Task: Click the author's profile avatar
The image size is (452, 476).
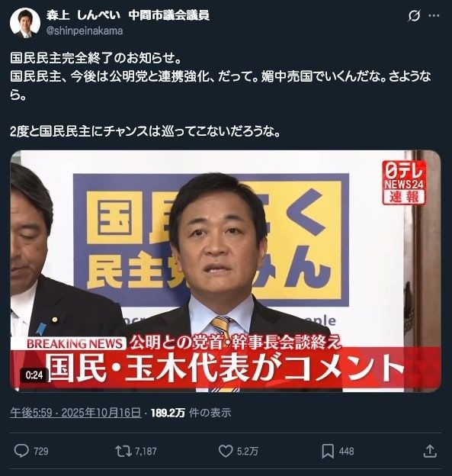Action: (x=25, y=23)
